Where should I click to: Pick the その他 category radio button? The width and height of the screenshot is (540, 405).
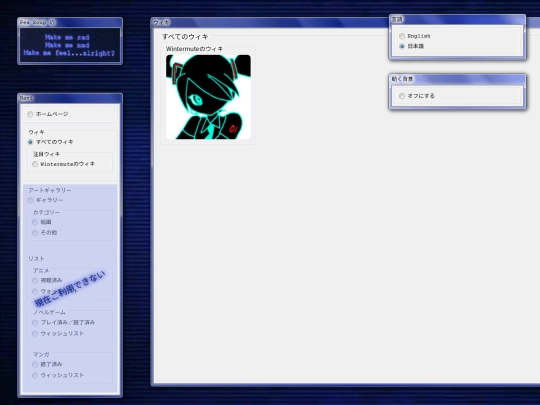click(35, 233)
